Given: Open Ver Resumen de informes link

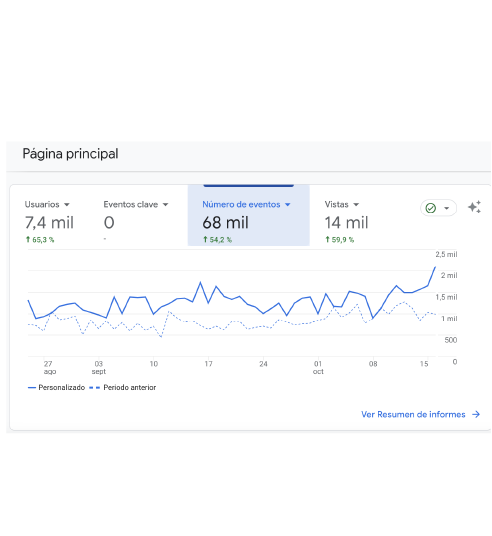Looking at the screenshot, I should (413, 414).
